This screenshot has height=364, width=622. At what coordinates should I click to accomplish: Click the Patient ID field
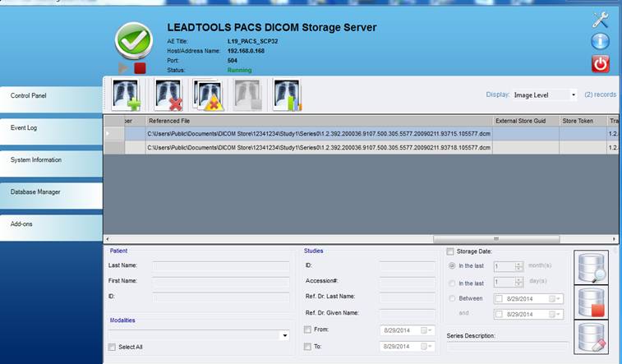[x=220, y=297]
